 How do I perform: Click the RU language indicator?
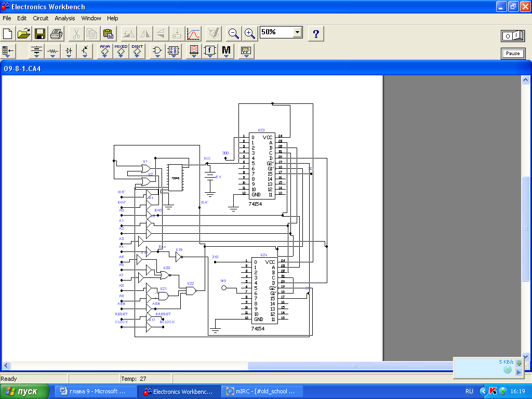(x=469, y=392)
